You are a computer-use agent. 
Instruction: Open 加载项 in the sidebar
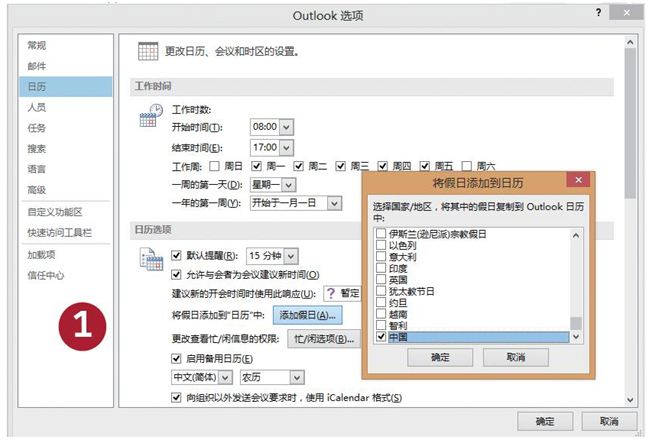(65, 255)
